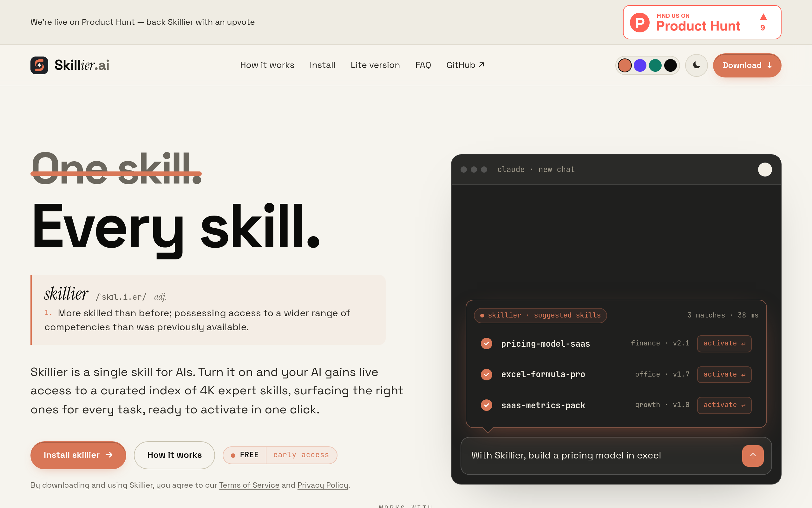The image size is (812, 508).
Task: Click the Skillier logo icon
Action: (x=39, y=65)
